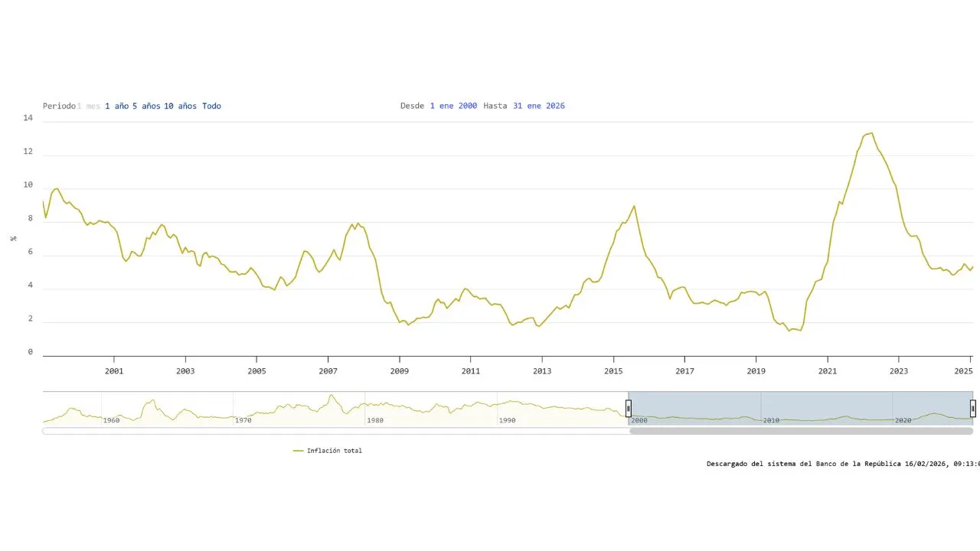Show full range with Todo
Viewport: 980px width, 551px height.
(211, 106)
